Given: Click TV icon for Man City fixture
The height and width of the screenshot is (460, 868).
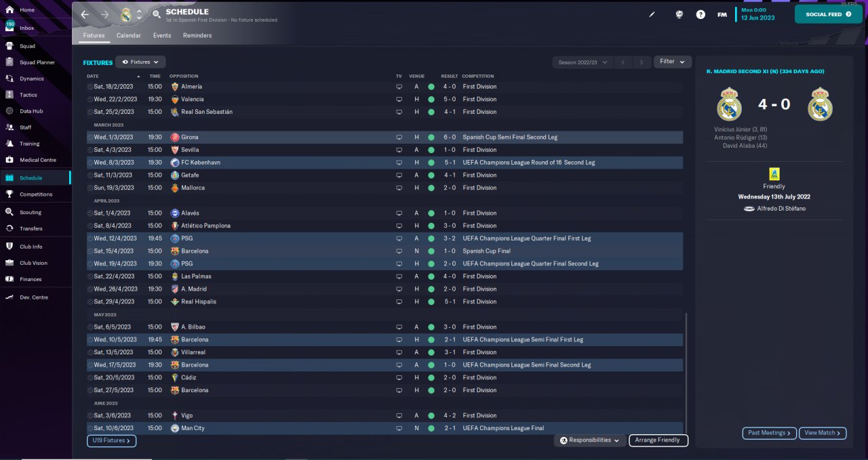Looking at the screenshot, I should tap(399, 428).
